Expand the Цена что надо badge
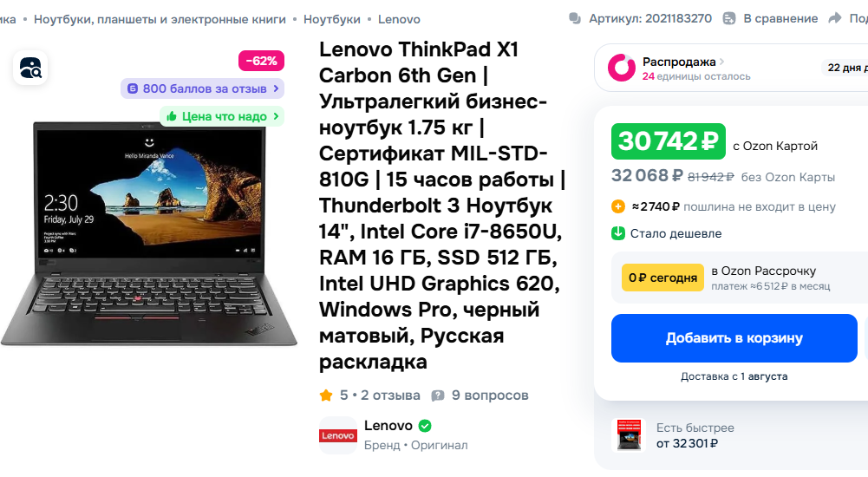868x477 pixels. [x=222, y=116]
